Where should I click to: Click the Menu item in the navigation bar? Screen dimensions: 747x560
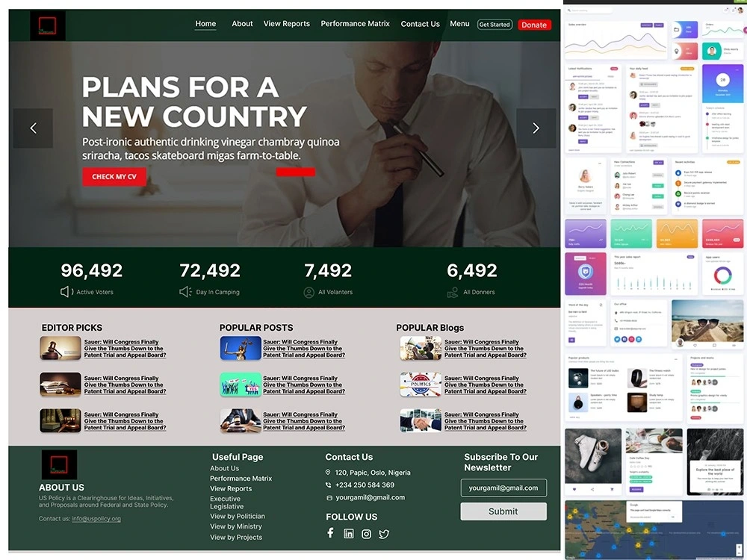459,24
